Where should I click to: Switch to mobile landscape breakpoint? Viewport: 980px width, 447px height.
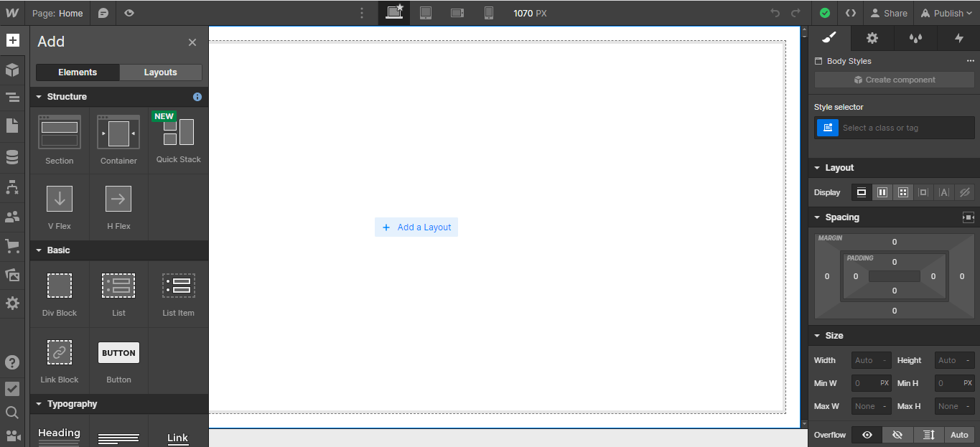pos(457,13)
